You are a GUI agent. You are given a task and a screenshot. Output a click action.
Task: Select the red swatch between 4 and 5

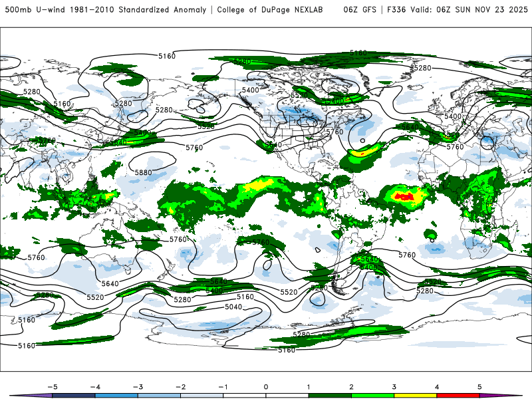tap(458, 396)
